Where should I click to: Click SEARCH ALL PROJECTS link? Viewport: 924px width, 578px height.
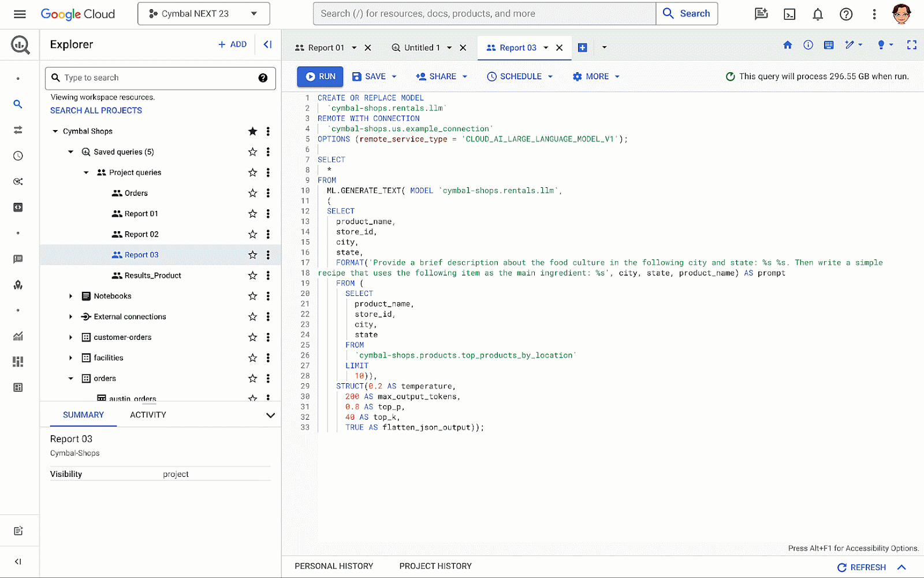(x=96, y=110)
